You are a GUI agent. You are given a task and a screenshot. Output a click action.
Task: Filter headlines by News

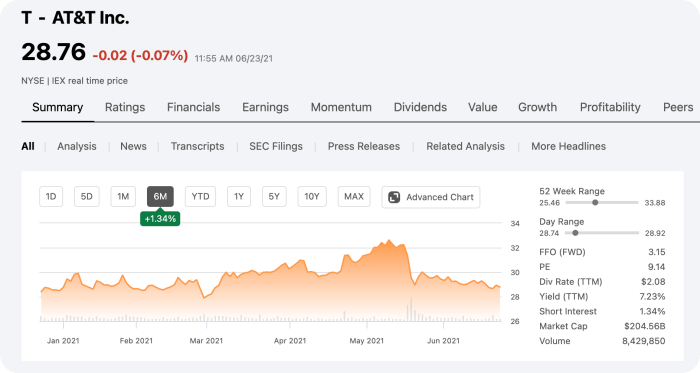133,146
